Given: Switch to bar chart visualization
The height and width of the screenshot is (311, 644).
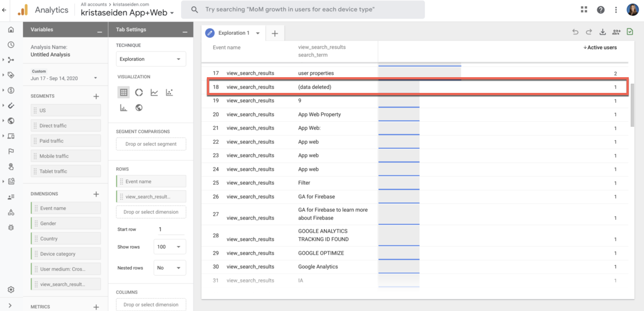Looking at the screenshot, I should (123, 108).
